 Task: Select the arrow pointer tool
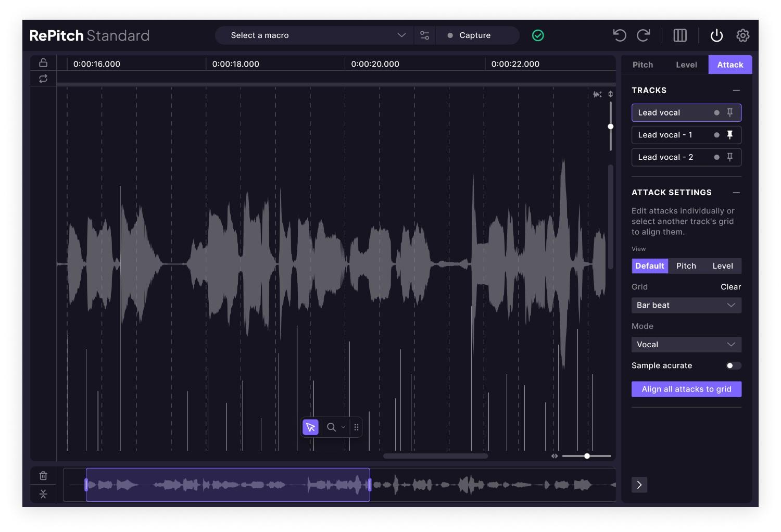pyautogui.click(x=310, y=427)
